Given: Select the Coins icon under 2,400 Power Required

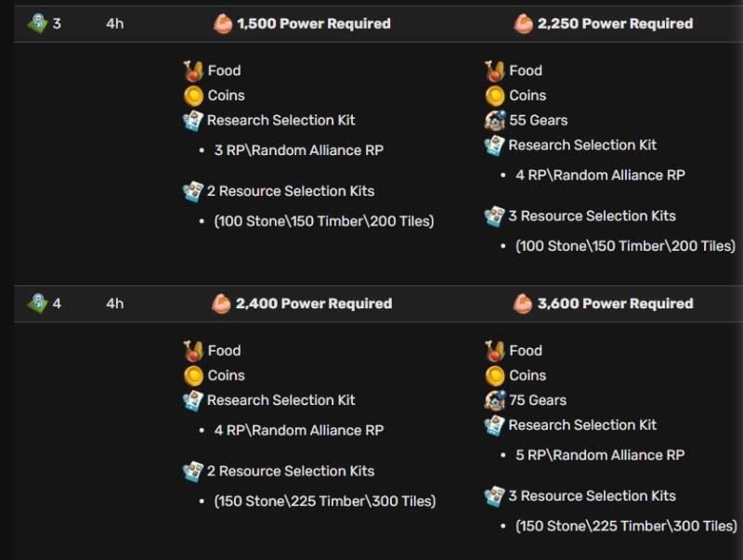Looking at the screenshot, I should tap(193, 375).
